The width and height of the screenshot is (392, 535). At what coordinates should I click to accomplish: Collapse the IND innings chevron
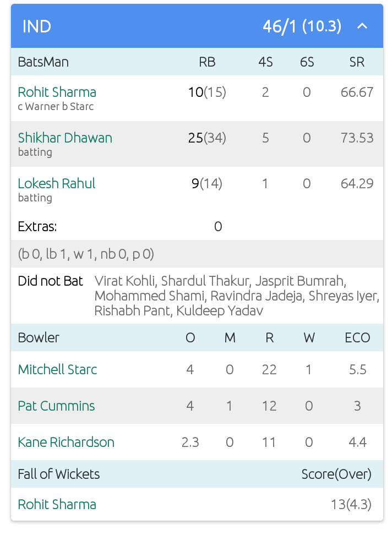click(362, 26)
